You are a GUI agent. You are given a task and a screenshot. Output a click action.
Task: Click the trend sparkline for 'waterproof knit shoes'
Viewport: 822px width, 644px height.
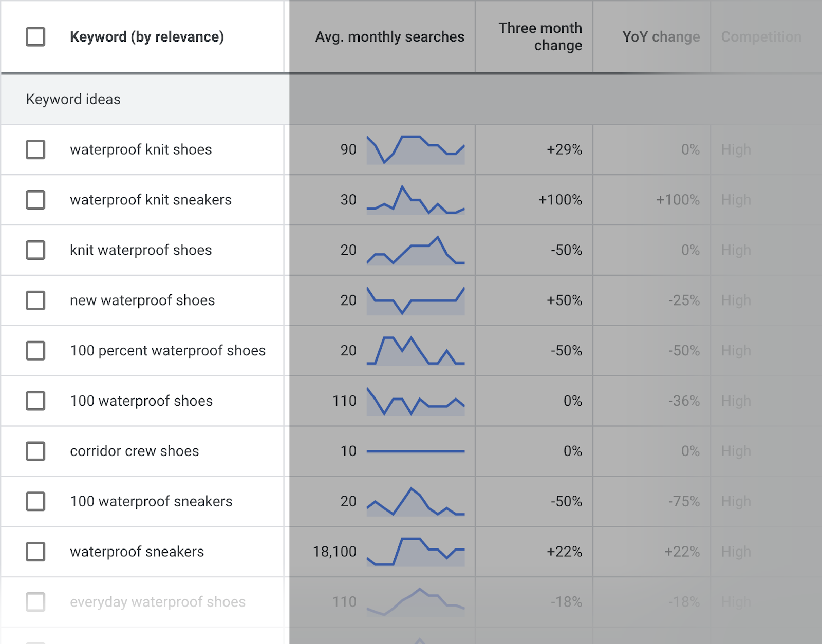(415, 150)
